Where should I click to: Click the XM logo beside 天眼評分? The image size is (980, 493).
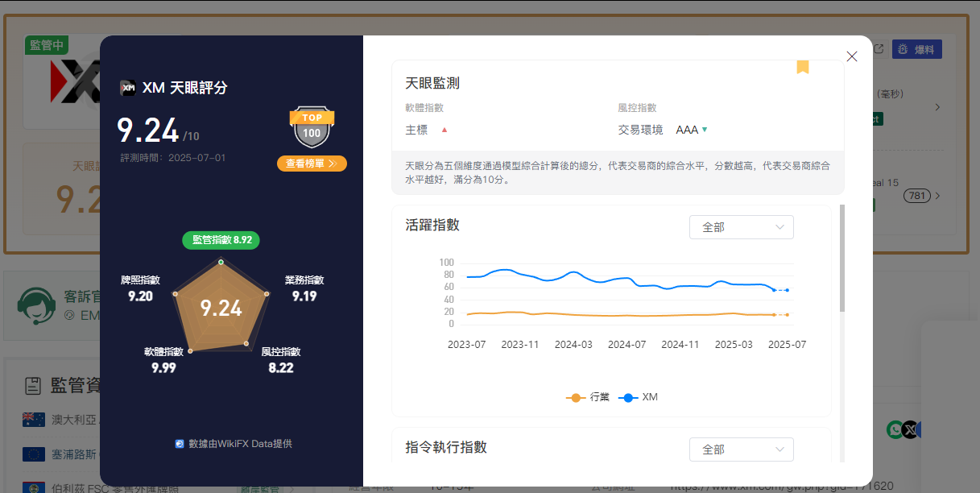[127, 88]
